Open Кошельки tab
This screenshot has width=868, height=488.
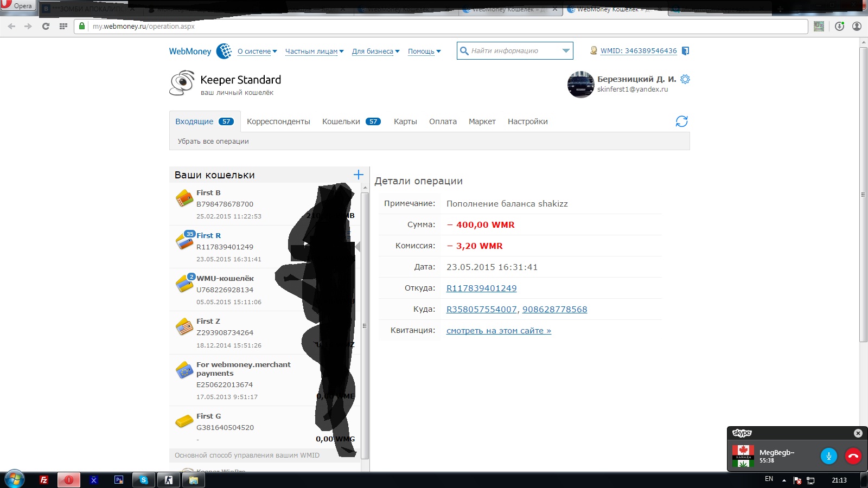[x=351, y=121]
